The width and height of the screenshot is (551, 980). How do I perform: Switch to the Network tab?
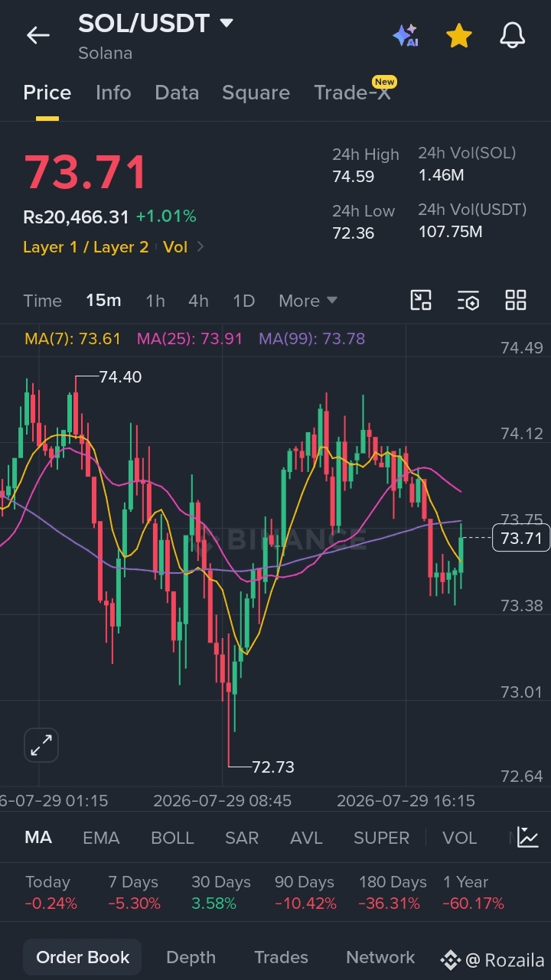(x=380, y=958)
